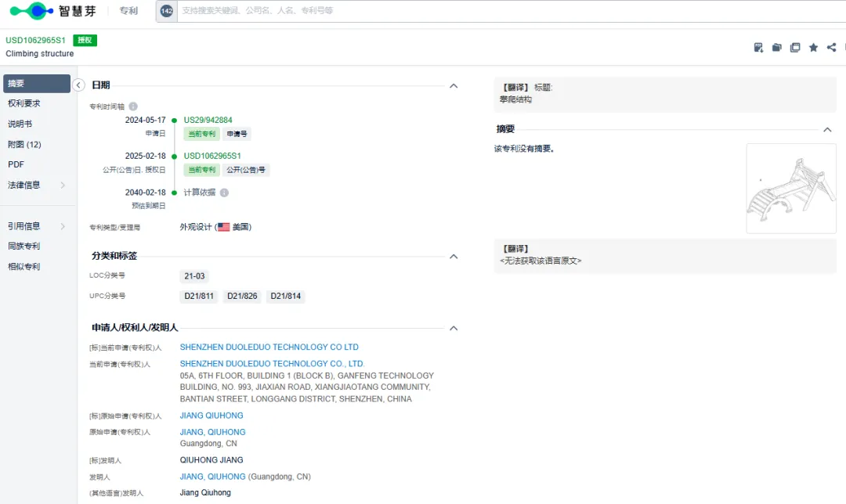Viewport: 846px width, 504px height.
Task: Collapse the sidebar with the circular arrow
Action: pyautogui.click(x=78, y=85)
